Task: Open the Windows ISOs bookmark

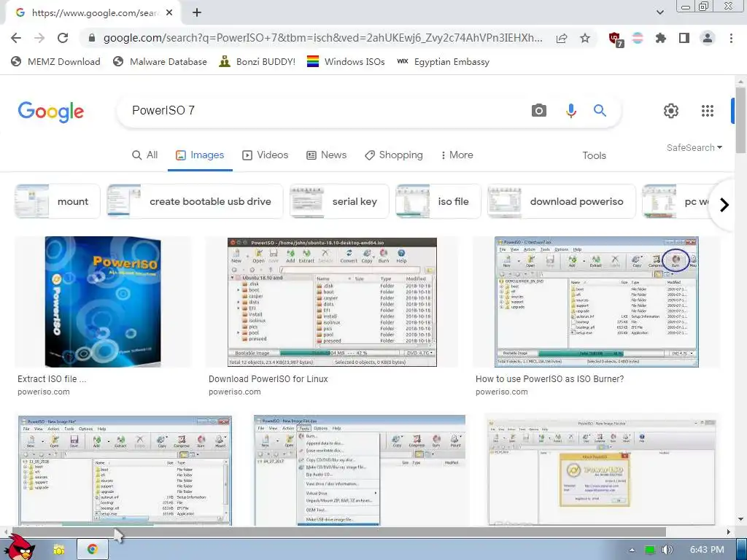Action: (346, 61)
